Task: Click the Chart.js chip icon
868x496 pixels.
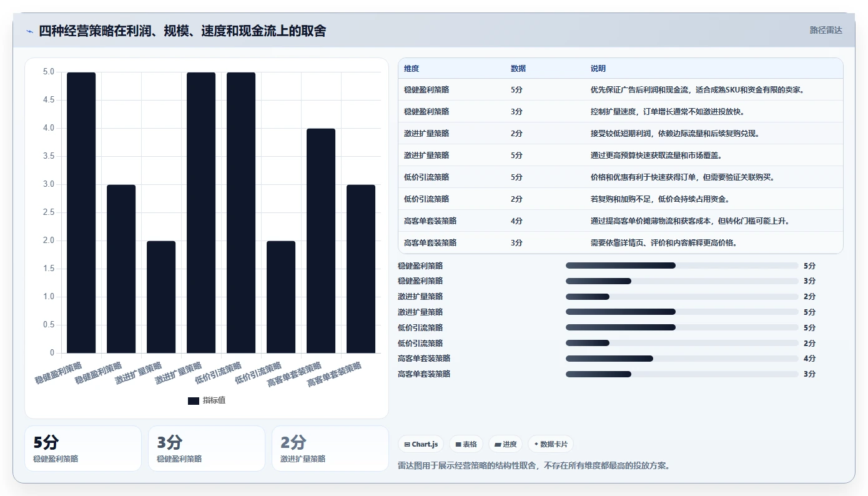Action: [407, 445]
